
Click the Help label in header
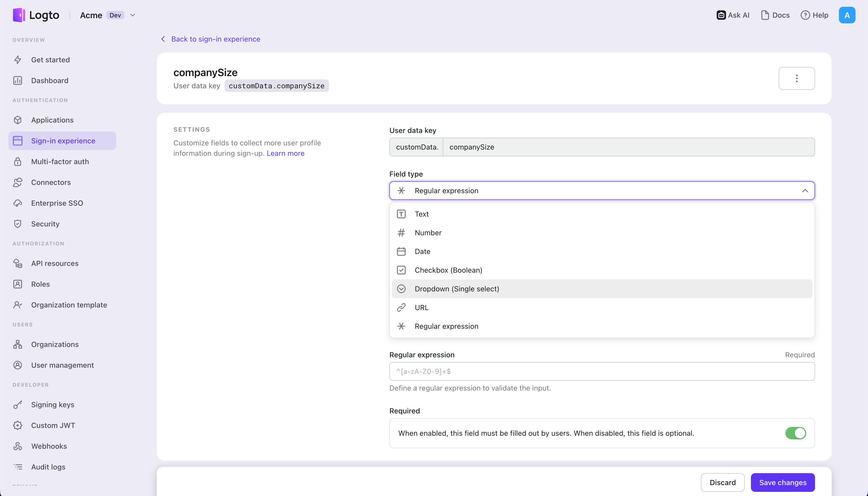(820, 15)
